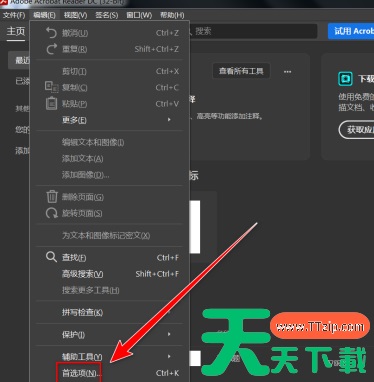Open the 视图(V) menu

pyautogui.click(x=75, y=15)
